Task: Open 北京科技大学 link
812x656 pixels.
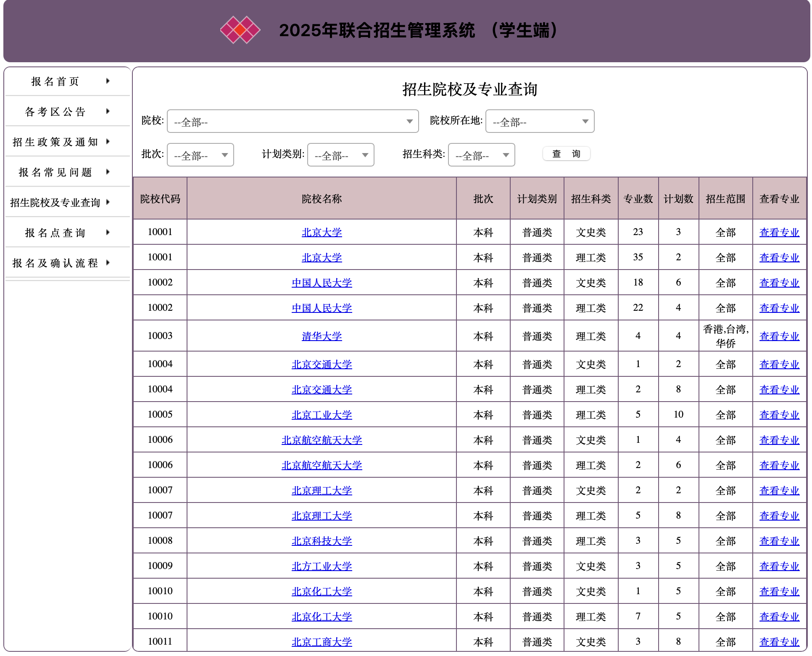Action: coord(322,541)
